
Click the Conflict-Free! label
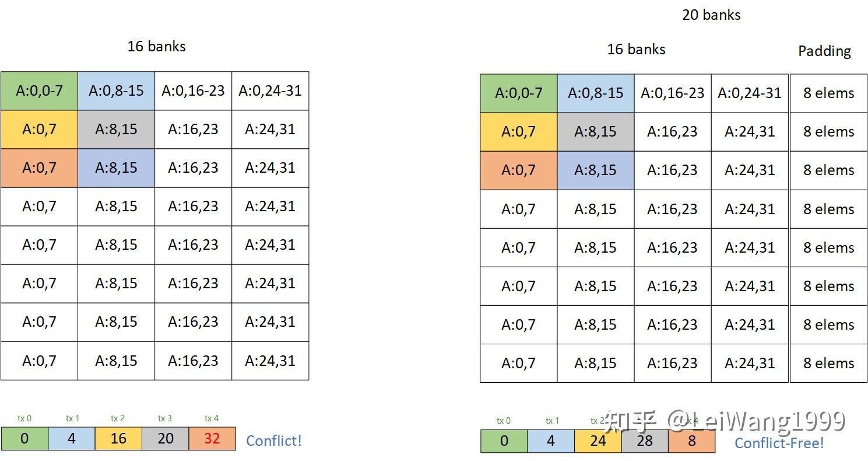779,443
